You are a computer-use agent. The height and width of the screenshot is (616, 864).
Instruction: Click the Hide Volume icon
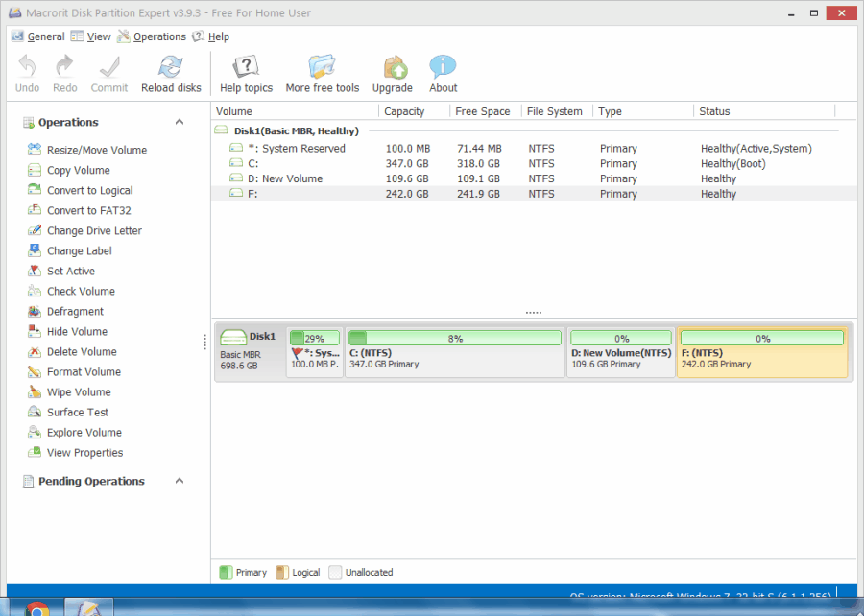coord(35,331)
